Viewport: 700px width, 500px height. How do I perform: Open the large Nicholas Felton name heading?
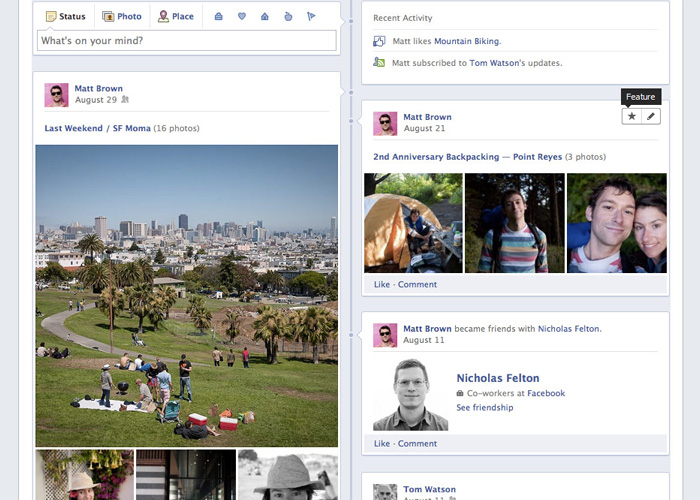click(x=498, y=378)
